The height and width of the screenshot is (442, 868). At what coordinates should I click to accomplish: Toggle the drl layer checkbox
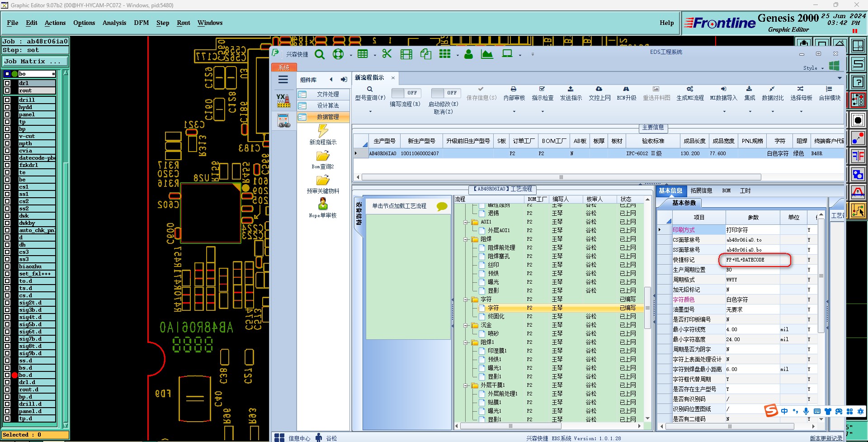pos(7,83)
